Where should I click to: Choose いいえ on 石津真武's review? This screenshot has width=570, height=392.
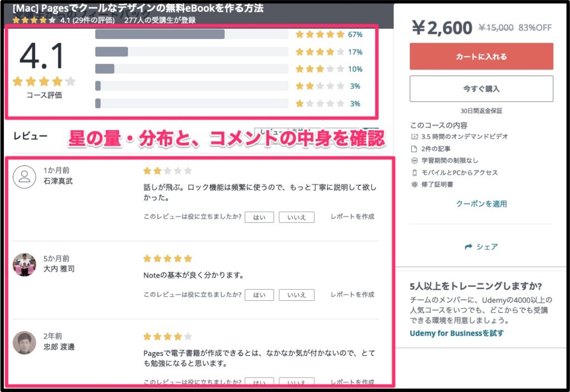[296, 217]
